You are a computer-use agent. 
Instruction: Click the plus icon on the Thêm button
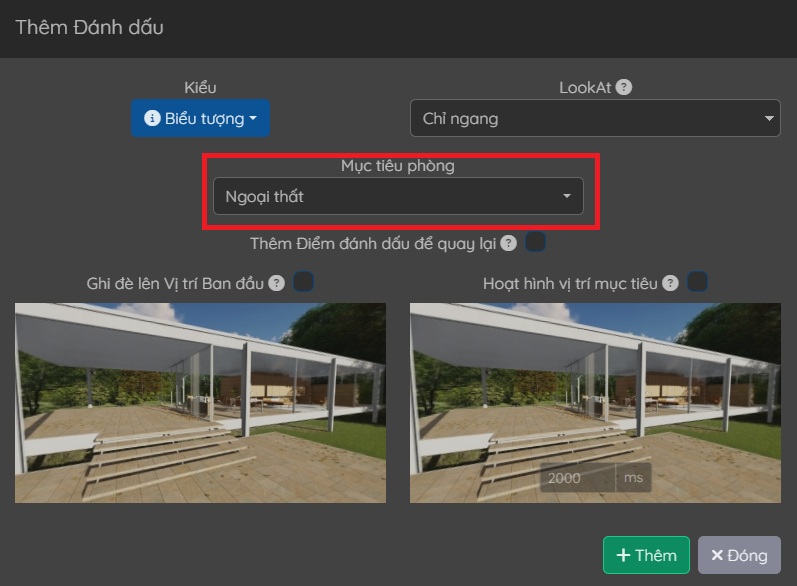(x=622, y=556)
